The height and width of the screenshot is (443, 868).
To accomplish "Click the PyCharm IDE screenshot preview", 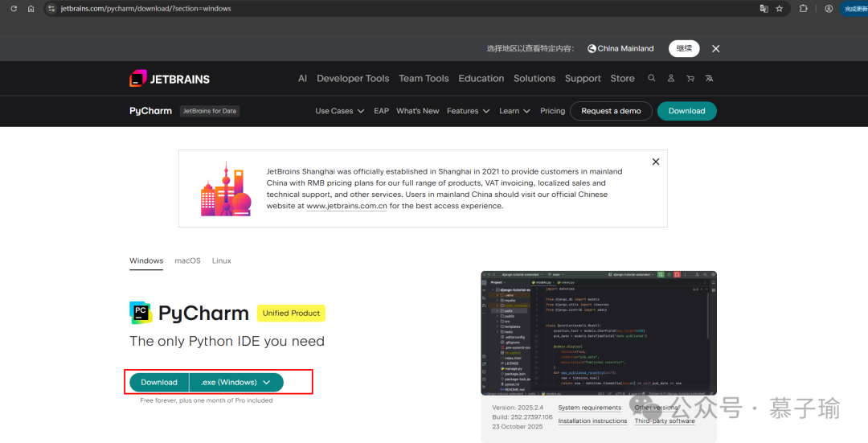I will pos(599,333).
